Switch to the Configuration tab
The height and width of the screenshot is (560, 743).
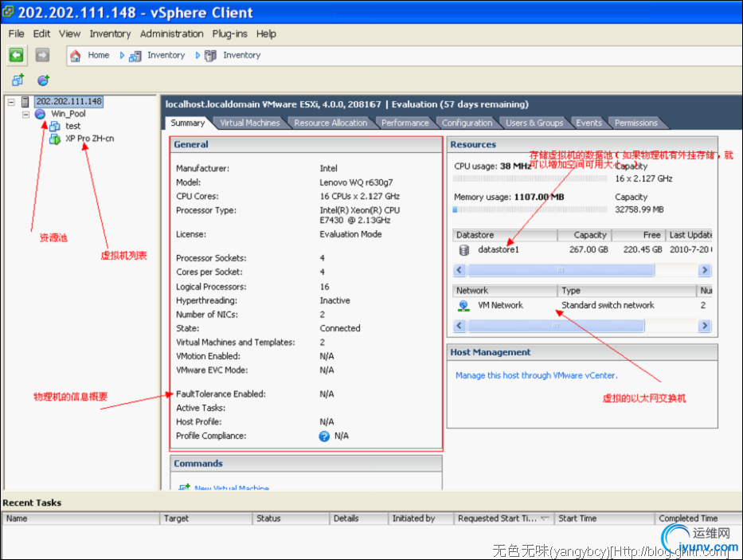point(467,123)
